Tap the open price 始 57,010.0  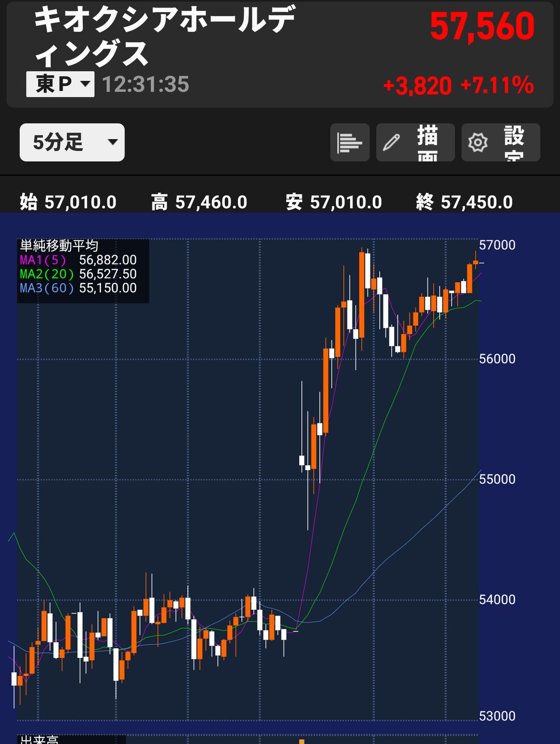(x=68, y=202)
